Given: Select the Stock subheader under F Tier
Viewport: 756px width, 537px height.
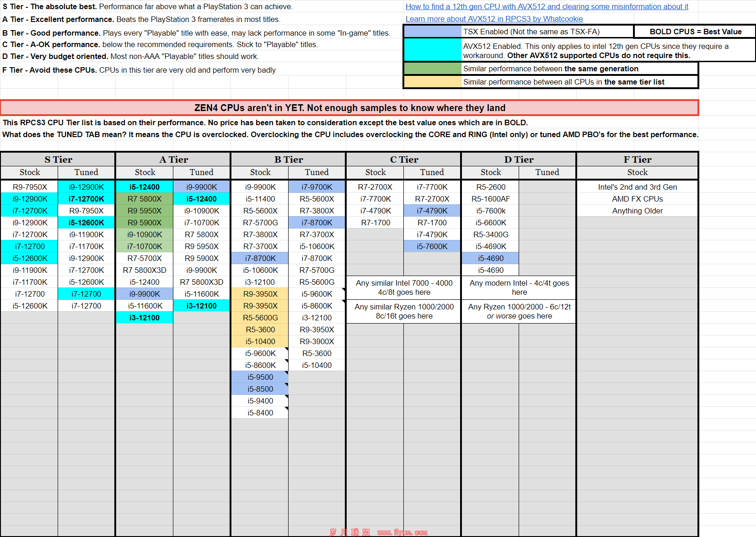Looking at the screenshot, I should pyautogui.click(x=638, y=172).
